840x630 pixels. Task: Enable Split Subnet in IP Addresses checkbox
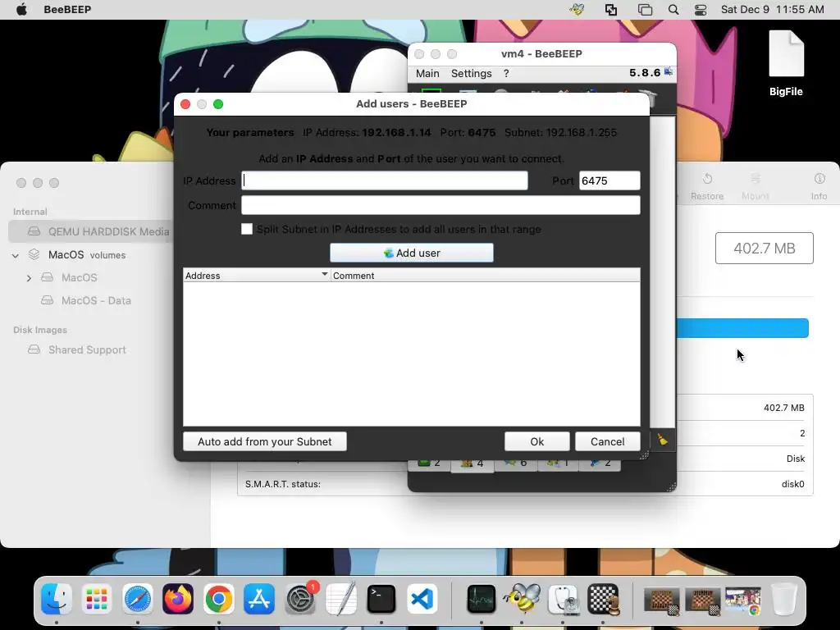coord(246,230)
